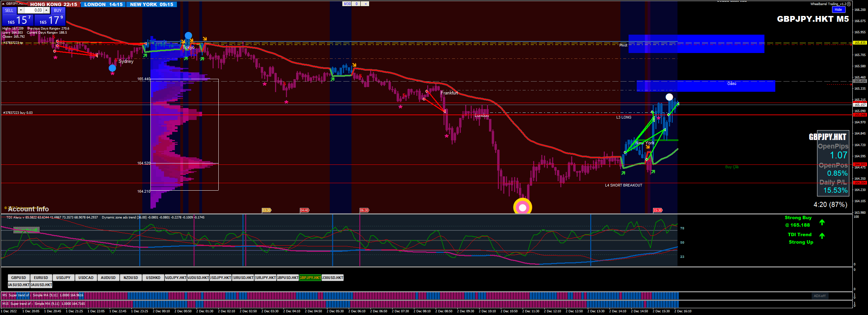Click the lot volume field showing 0.03

[34, 11]
